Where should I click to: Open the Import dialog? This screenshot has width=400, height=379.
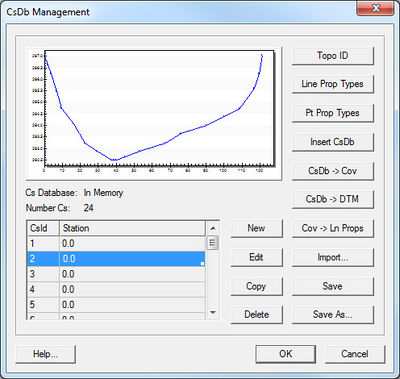click(x=333, y=257)
